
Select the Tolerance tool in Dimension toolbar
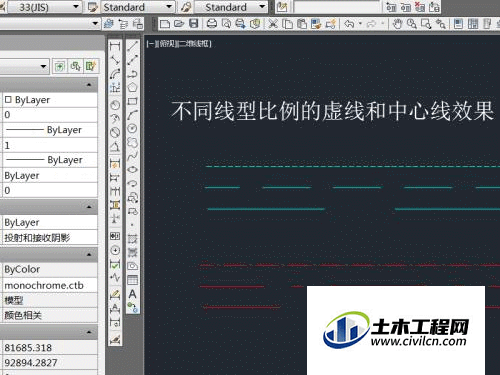coord(115,236)
